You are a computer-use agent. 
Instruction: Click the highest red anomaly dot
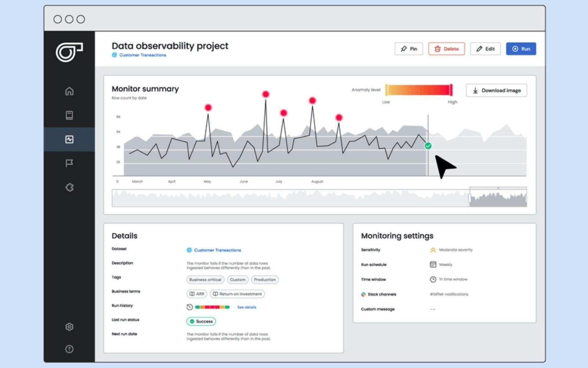pos(265,94)
